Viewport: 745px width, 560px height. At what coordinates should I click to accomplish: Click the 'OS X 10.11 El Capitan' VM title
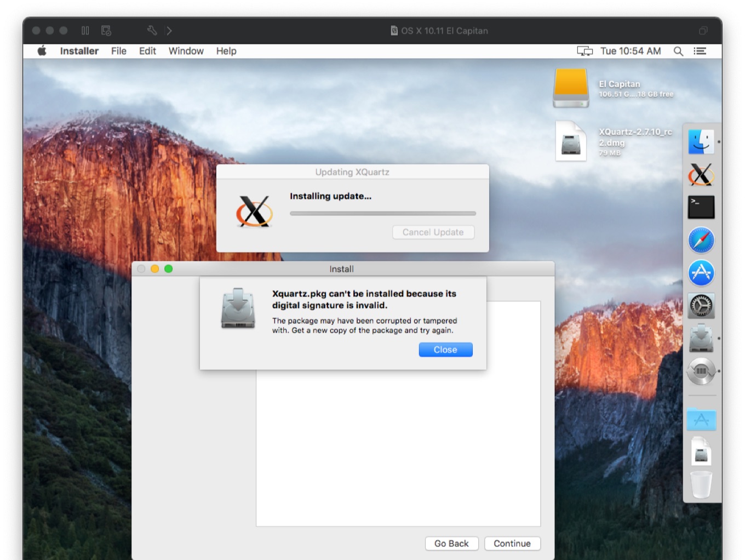pyautogui.click(x=444, y=31)
